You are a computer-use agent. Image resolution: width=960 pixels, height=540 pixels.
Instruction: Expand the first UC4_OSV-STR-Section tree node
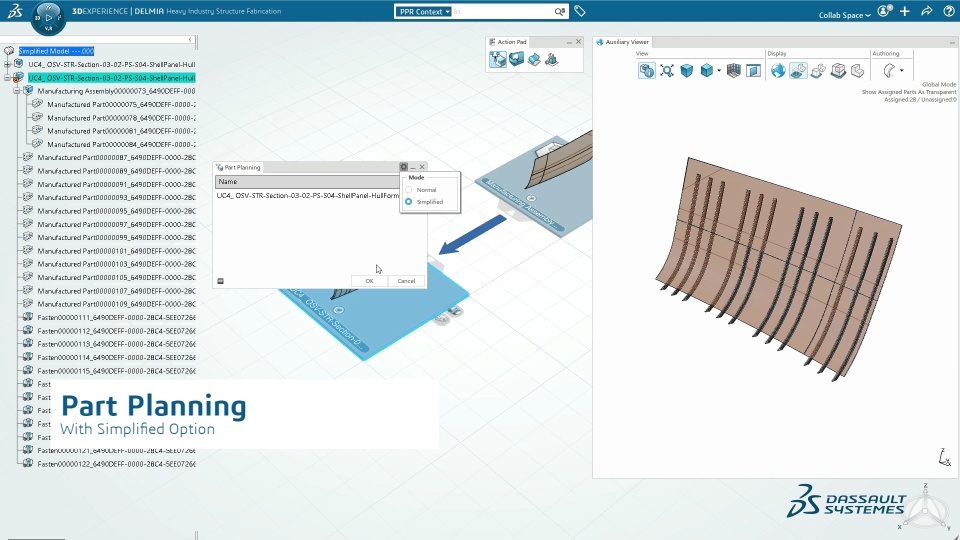point(7,64)
